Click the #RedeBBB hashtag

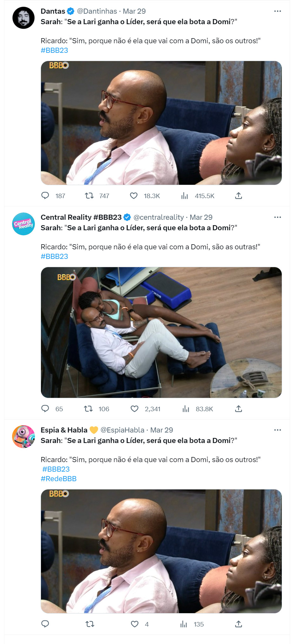(58, 479)
